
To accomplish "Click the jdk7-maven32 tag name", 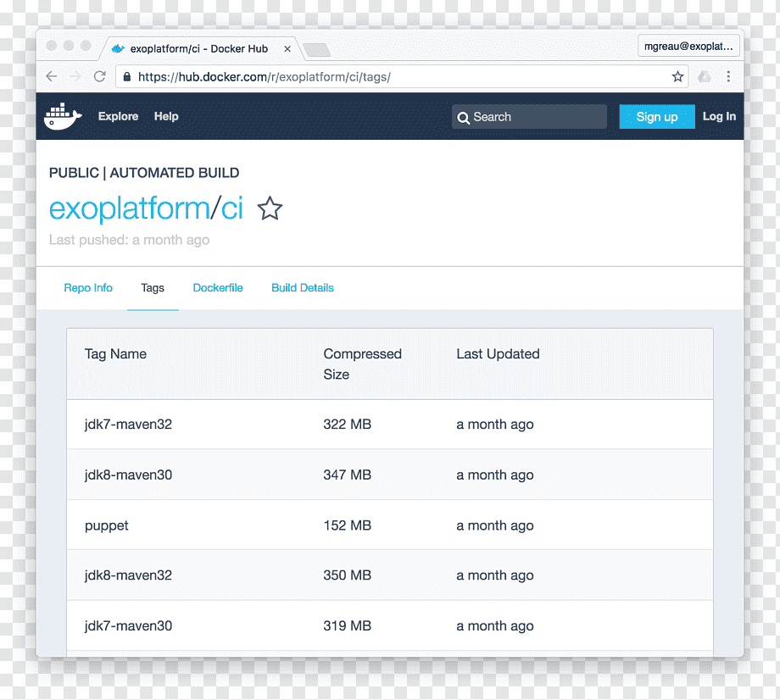I will [x=128, y=425].
